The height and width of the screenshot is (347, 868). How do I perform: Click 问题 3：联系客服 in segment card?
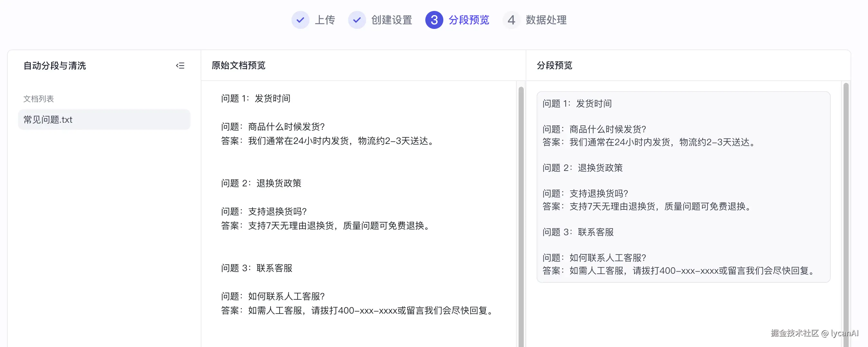point(578,232)
